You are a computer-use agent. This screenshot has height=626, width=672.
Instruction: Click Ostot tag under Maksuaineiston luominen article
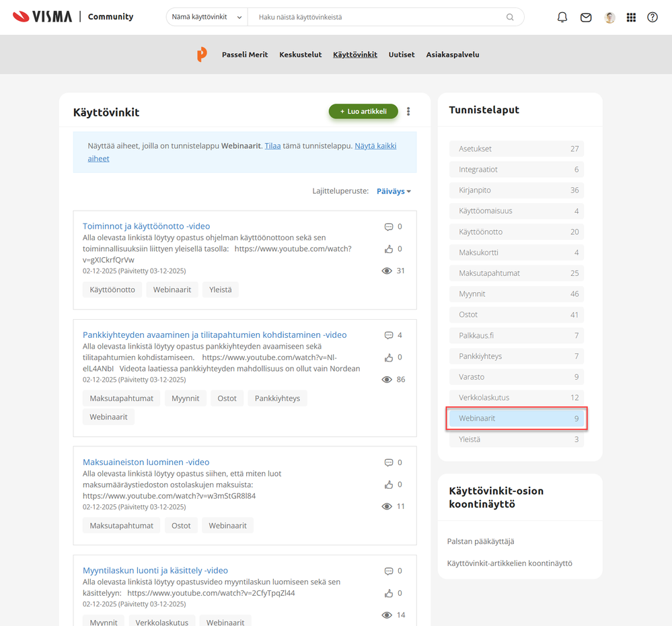[181, 526]
